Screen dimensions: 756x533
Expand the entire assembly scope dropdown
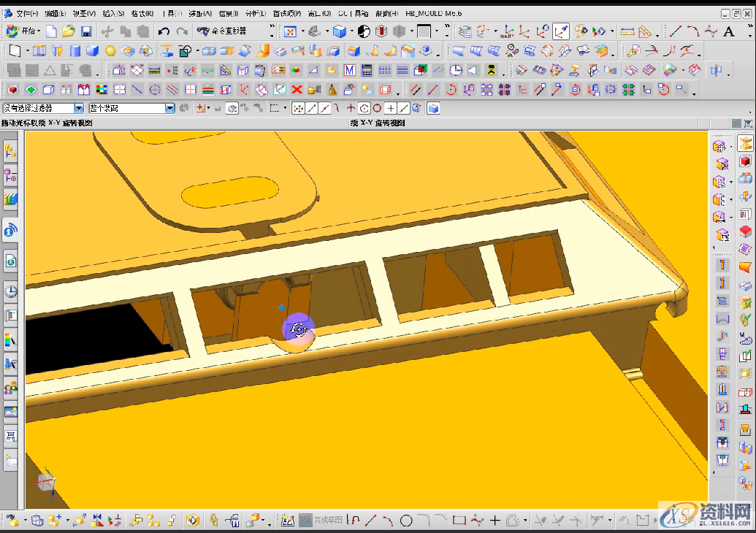click(x=169, y=108)
